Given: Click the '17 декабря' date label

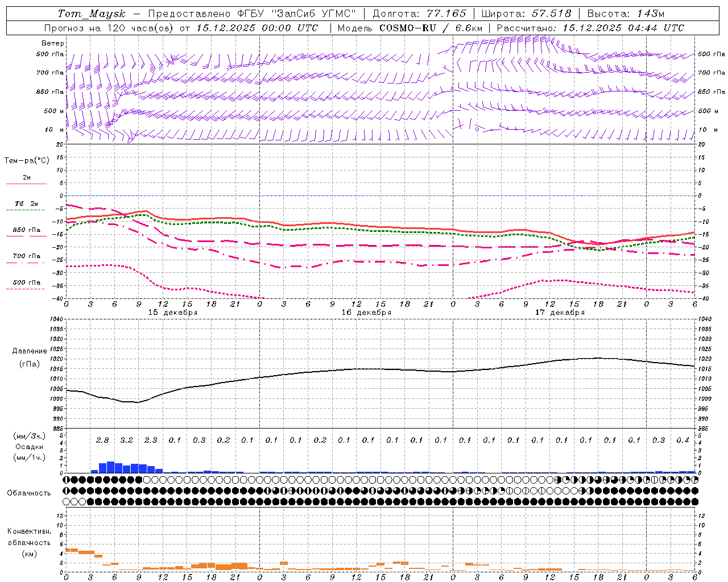Looking at the screenshot, I should 560,313.
